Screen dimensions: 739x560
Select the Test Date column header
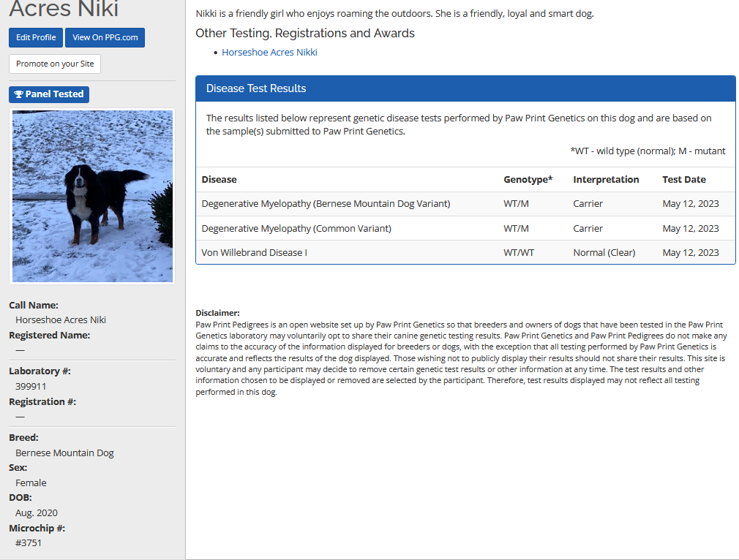pyautogui.click(x=684, y=179)
